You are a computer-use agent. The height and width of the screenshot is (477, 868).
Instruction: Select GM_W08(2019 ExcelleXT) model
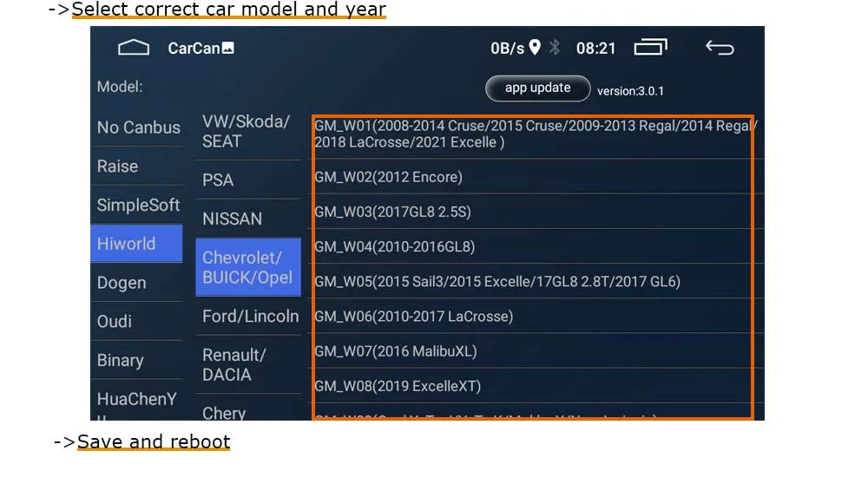tap(535, 386)
